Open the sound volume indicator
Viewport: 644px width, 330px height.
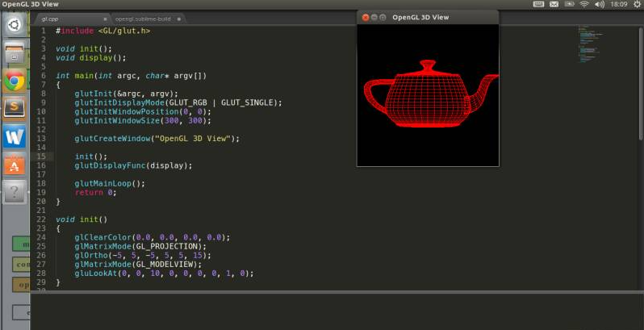(600, 4)
